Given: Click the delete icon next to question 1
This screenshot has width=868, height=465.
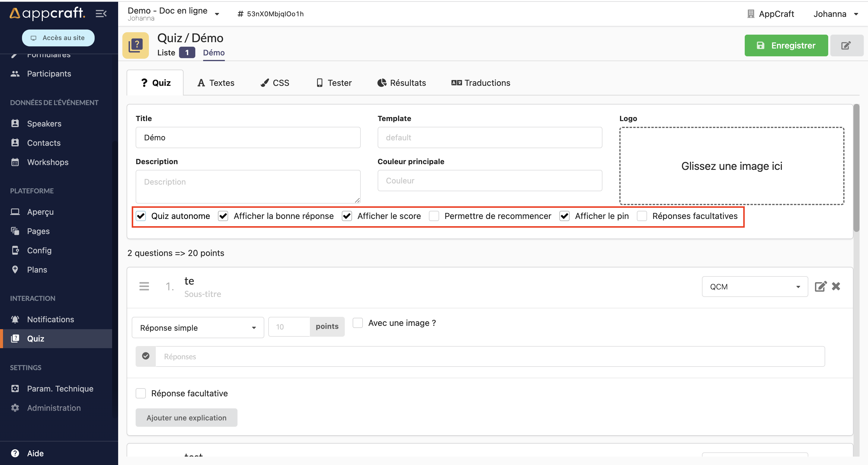Looking at the screenshot, I should click(x=836, y=286).
